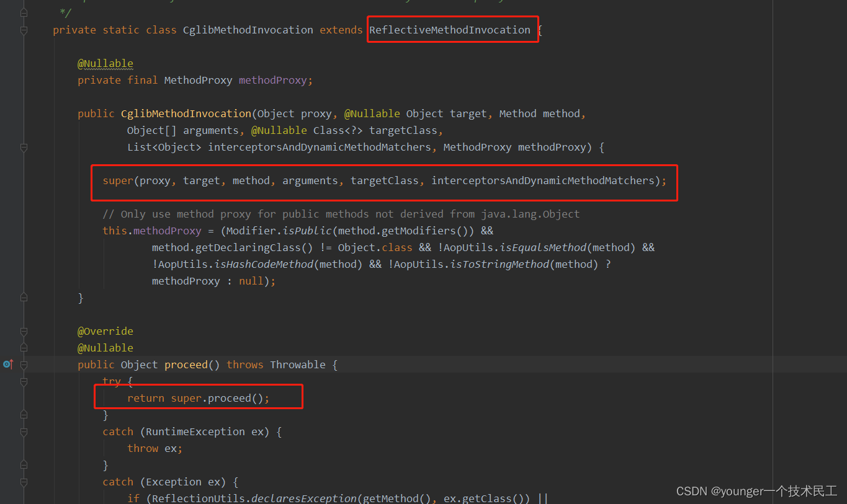This screenshot has width=847, height=504.
Task: Click the isPublic method call
Action: (307, 231)
